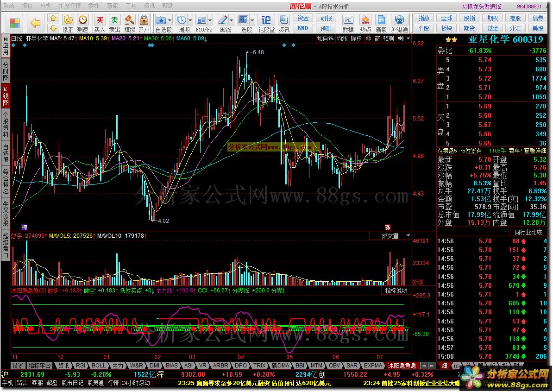Open the 热点 hot topics flame icon
Image resolution: width=553 pixels, height=392 pixels.
[x=365, y=23]
